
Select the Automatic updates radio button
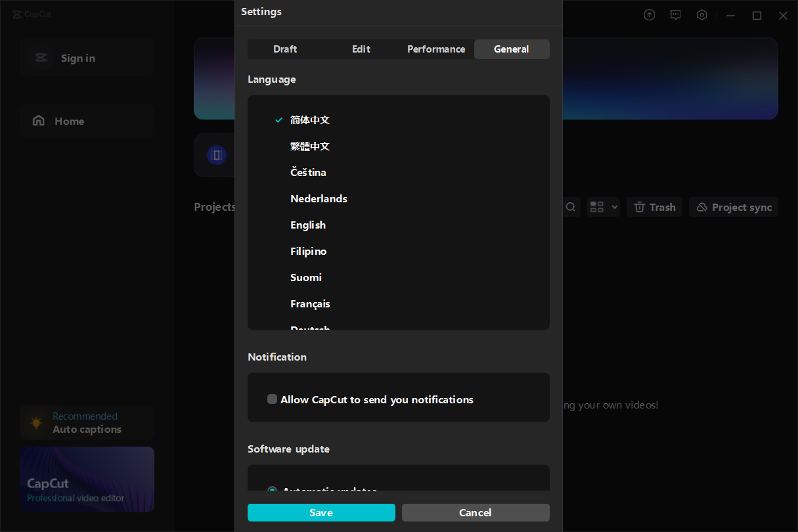click(272, 490)
